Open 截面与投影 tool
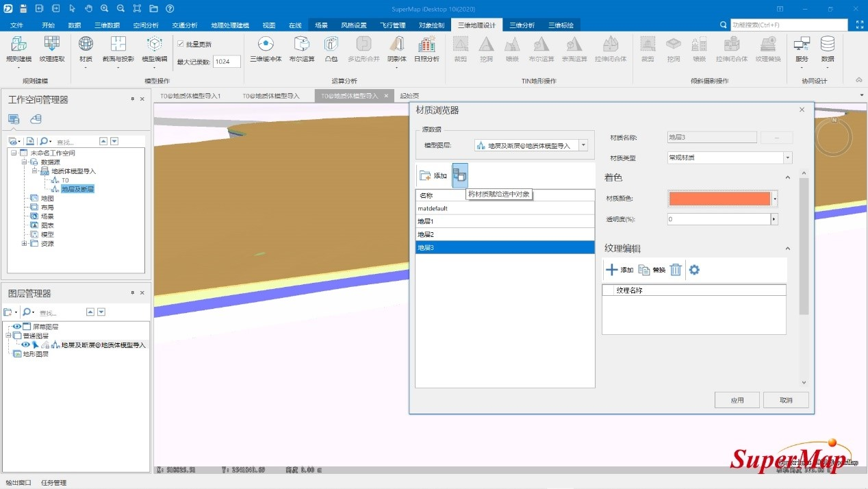 (x=118, y=49)
